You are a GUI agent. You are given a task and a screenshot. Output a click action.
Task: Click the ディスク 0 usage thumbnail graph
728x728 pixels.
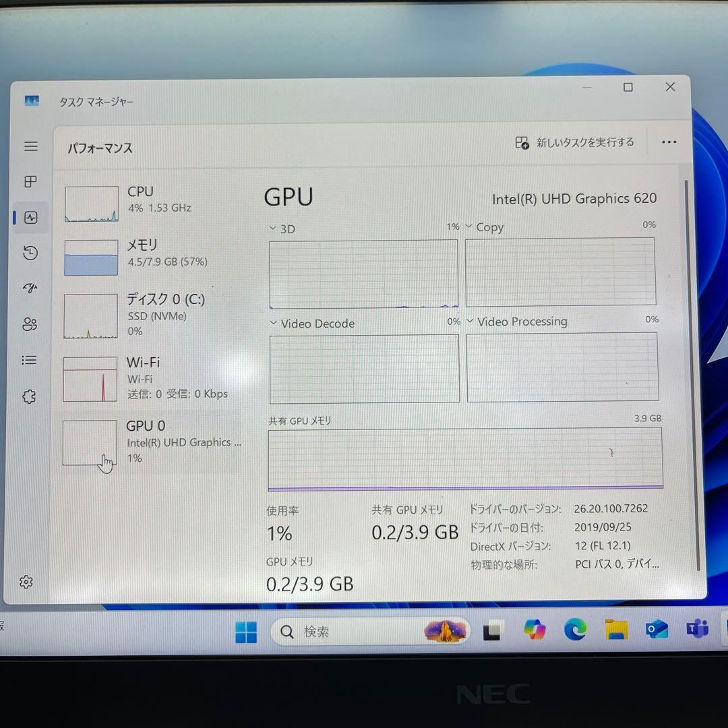click(90, 315)
